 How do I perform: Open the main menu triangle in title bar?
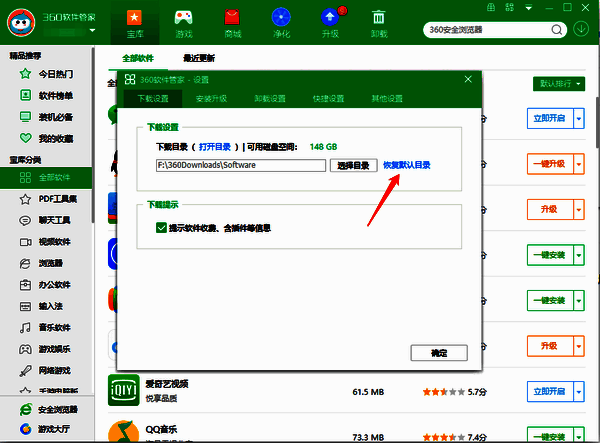[529, 8]
